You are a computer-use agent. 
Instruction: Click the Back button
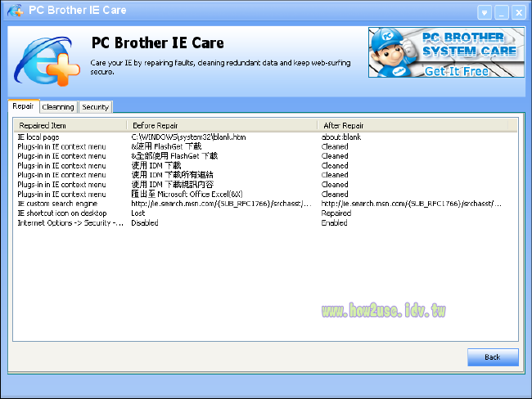[x=492, y=357]
